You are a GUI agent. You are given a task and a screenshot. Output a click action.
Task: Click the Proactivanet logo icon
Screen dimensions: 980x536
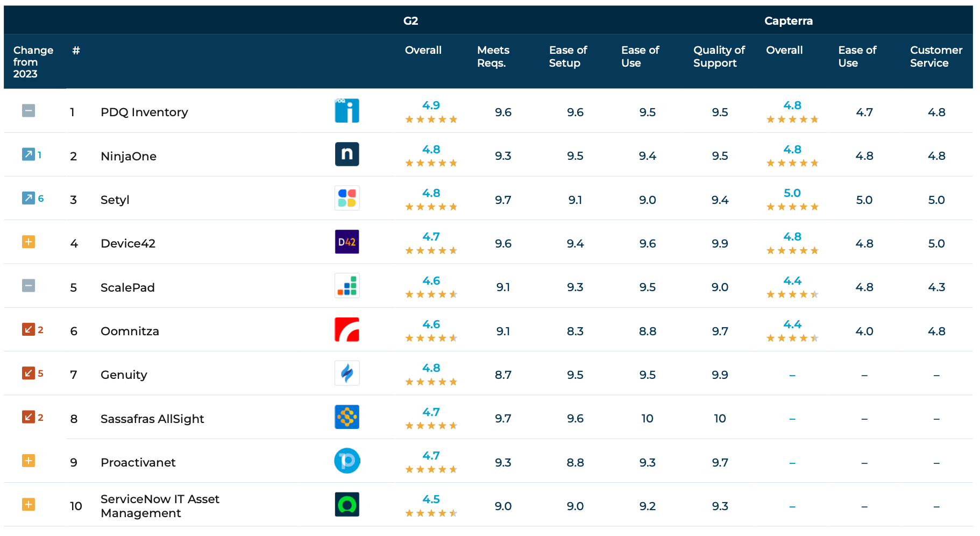click(x=347, y=461)
